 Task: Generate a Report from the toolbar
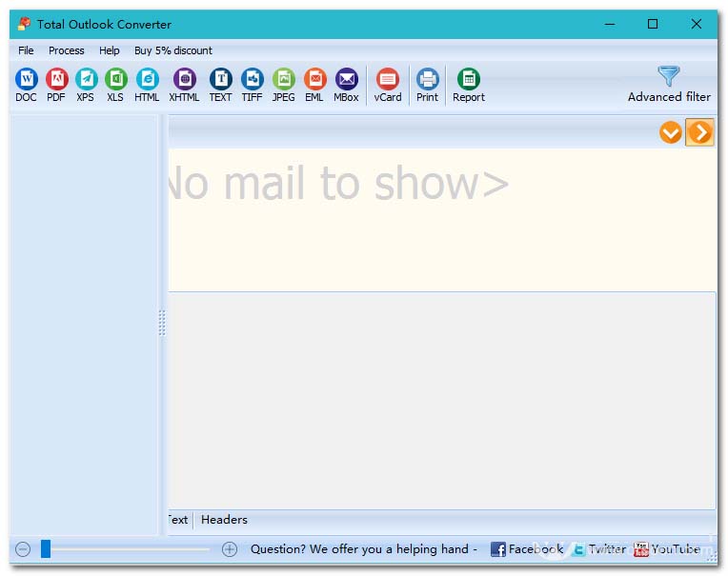pos(468,85)
